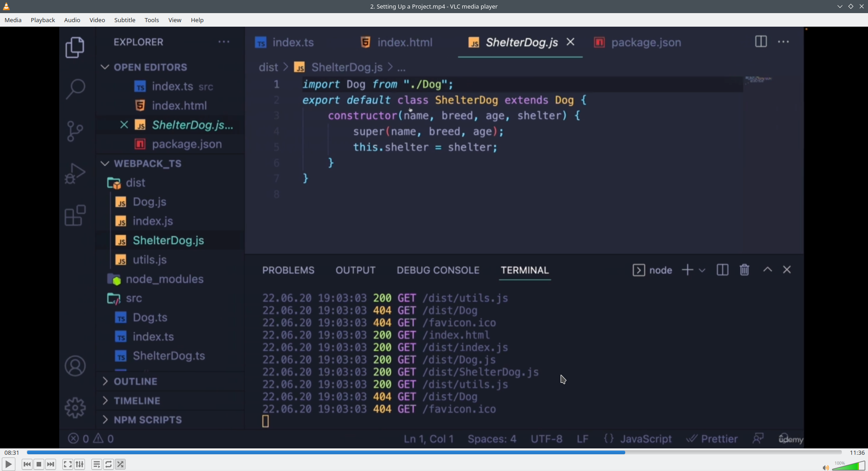This screenshot has width=868, height=471.
Task: Skip to next media in VLC
Action: coord(51,464)
